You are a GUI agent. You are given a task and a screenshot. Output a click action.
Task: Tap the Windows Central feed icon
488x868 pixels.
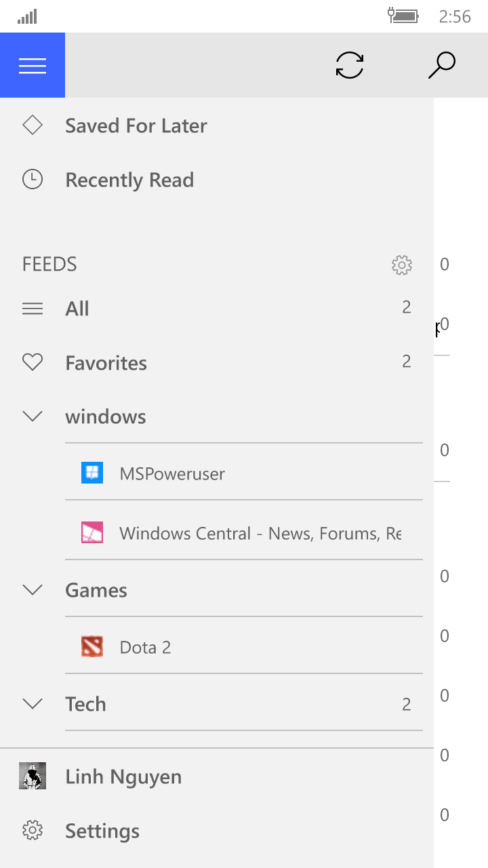point(92,533)
